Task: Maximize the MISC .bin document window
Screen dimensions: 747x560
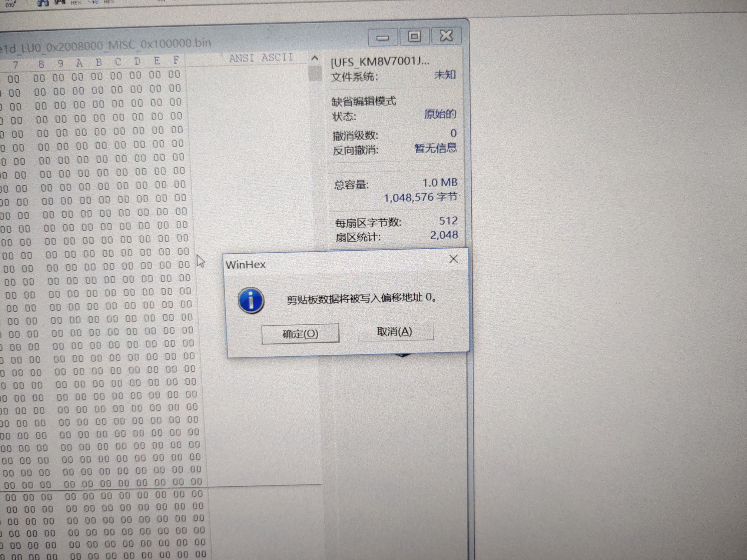Action: tap(415, 36)
